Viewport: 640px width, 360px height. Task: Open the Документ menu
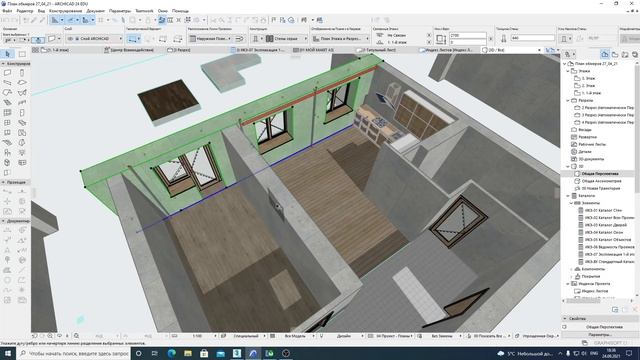click(96, 11)
